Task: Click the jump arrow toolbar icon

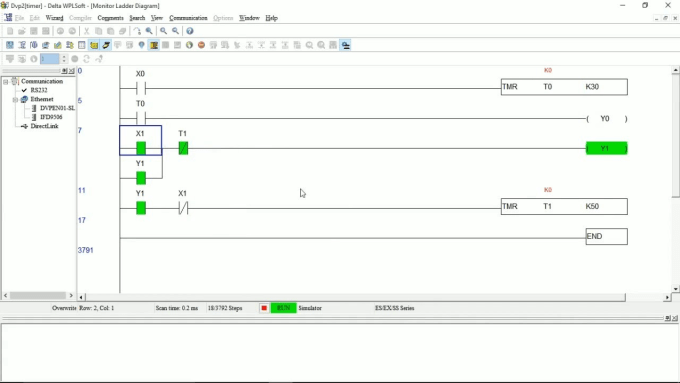Action: pyautogui.click(x=137, y=31)
